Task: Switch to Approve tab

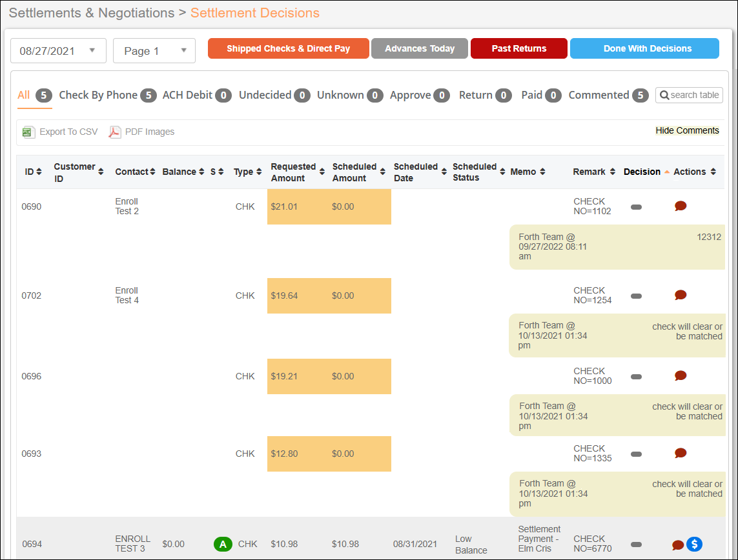Action: [420, 95]
